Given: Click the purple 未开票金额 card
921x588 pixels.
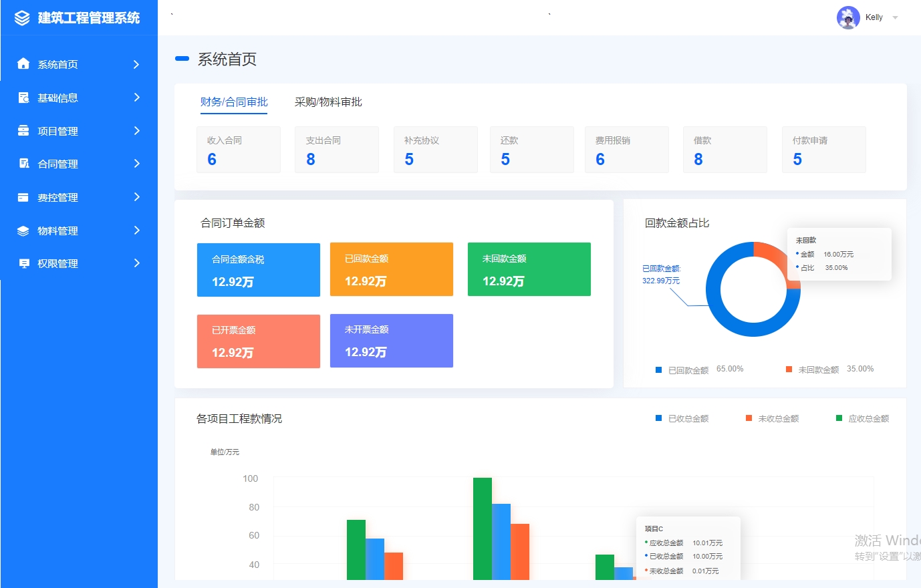Looking at the screenshot, I should 392,341.
